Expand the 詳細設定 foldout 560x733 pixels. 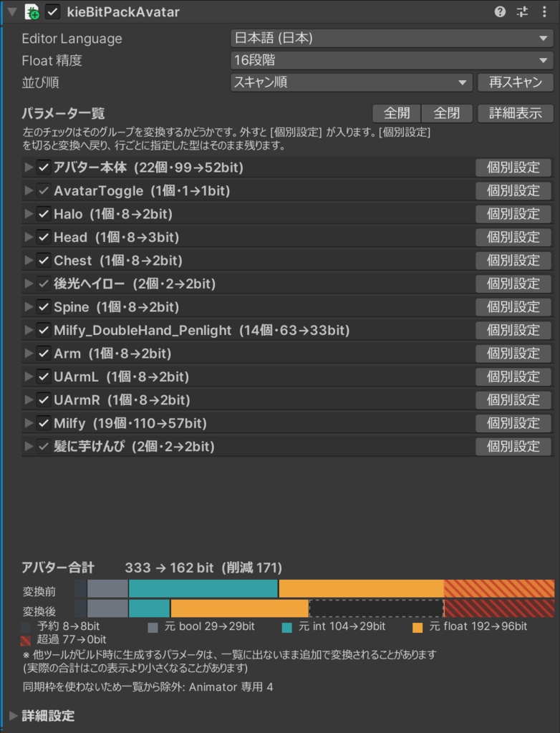click(x=13, y=716)
